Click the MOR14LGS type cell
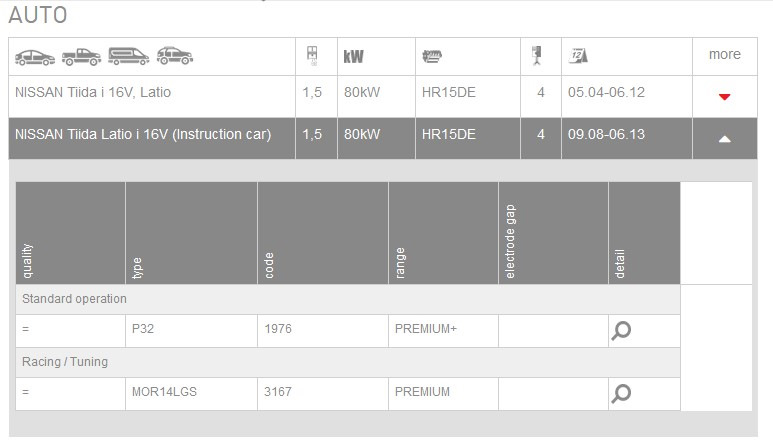Image resolution: width=773 pixels, height=447 pixels. [x=191, y=394]
